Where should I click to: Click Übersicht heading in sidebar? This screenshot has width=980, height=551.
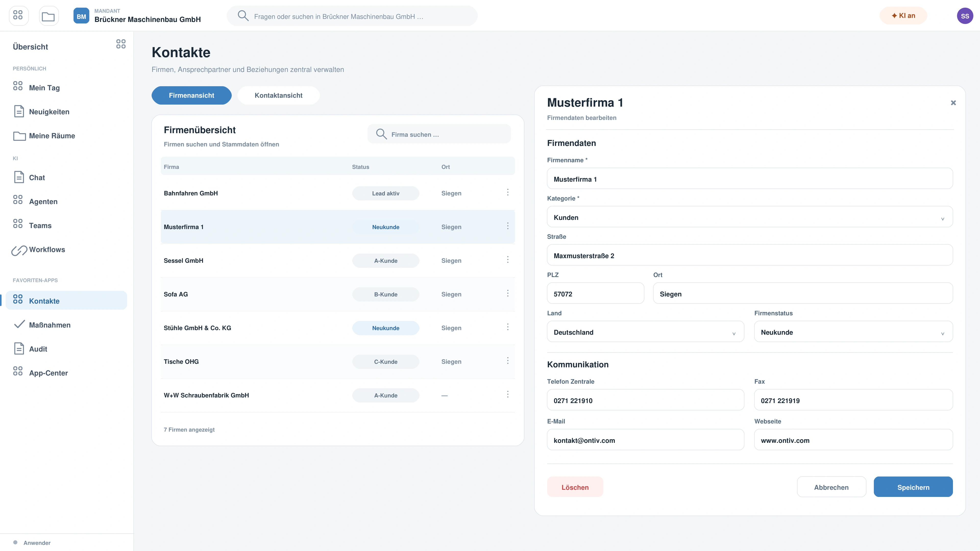point(30,47)
